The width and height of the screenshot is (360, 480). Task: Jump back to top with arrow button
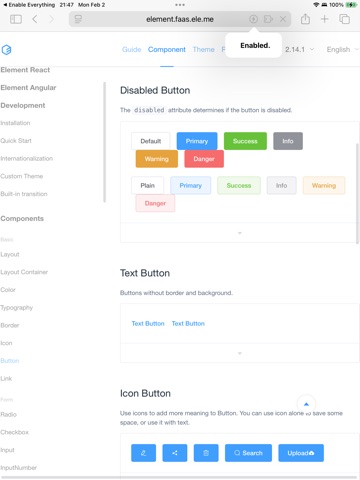point(306,404)
